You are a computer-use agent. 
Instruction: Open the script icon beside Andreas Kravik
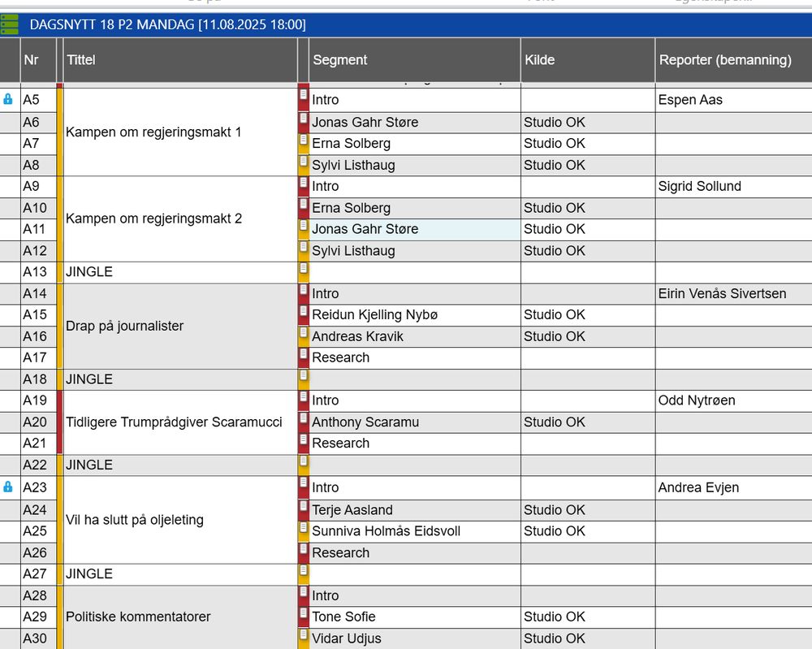tap(304, 332)
